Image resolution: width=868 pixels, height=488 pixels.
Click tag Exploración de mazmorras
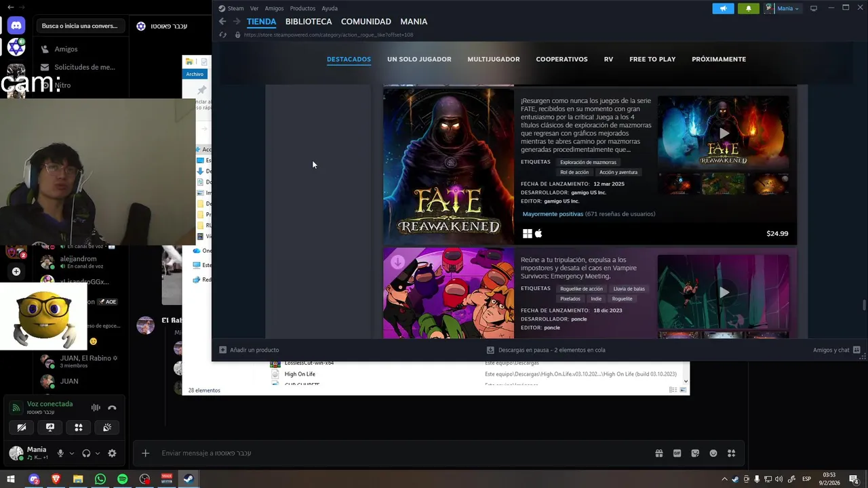tap(588, 162)
